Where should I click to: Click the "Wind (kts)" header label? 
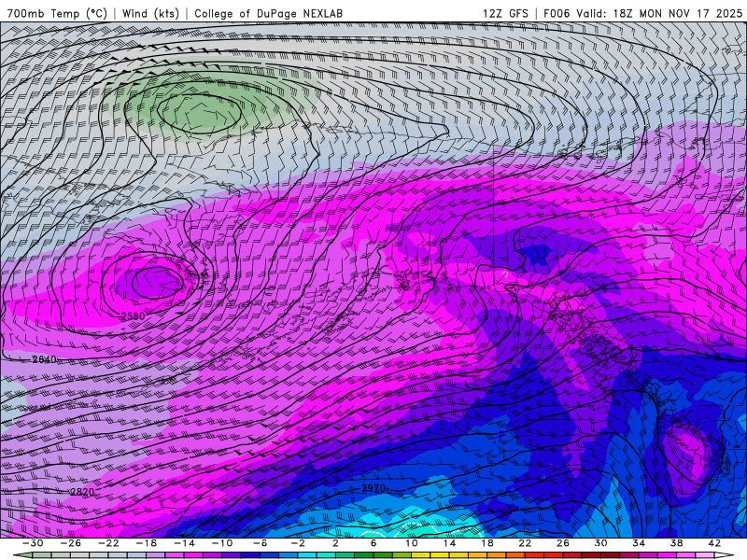150,13
